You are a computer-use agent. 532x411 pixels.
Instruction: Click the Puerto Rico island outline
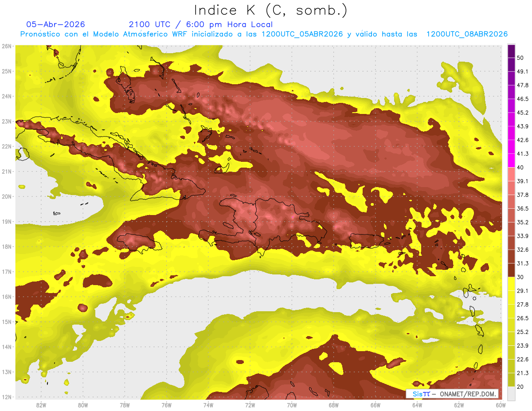[366, 240]
